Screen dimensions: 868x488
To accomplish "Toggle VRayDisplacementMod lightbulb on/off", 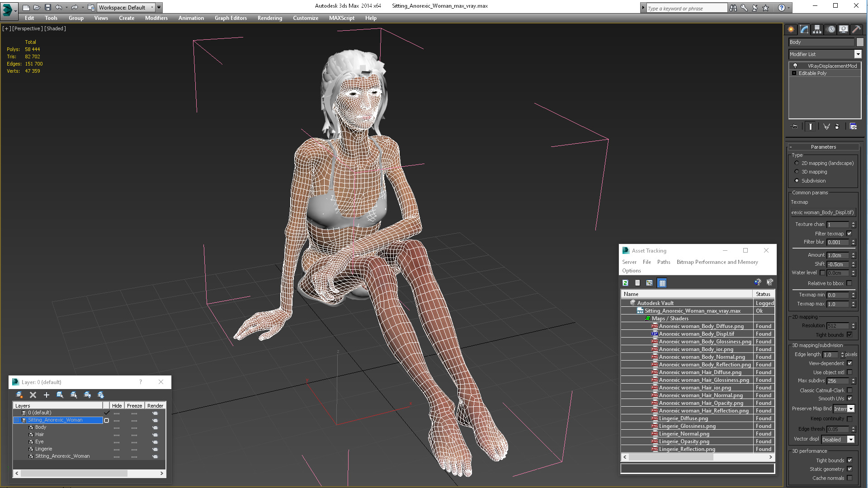I will 795,66.
